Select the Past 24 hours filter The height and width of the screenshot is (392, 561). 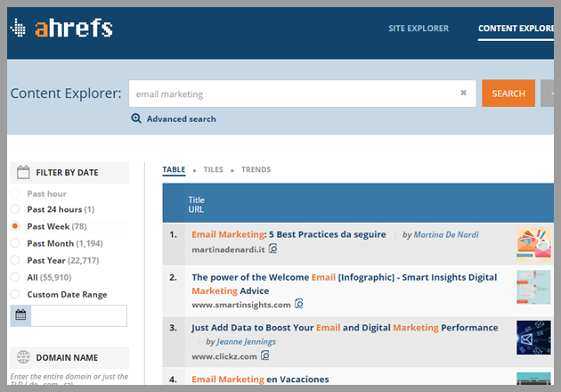[15, 209]
